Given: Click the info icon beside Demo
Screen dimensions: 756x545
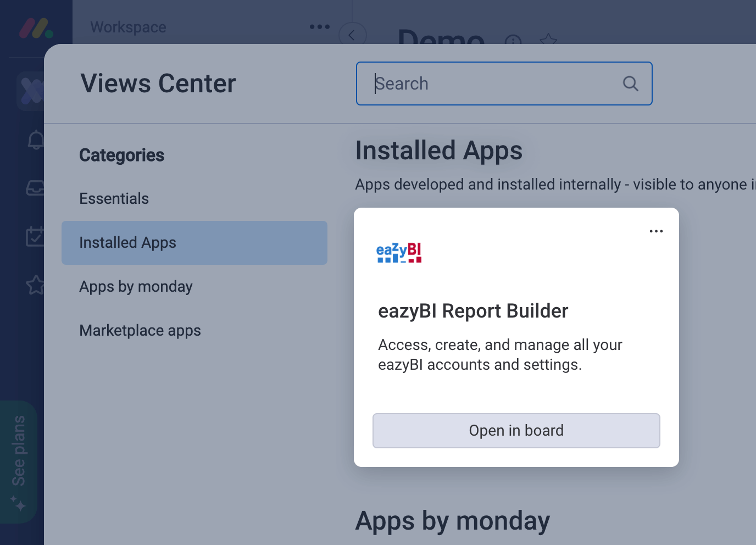Looking at the screenshot, I should click(x=513, y=40).
